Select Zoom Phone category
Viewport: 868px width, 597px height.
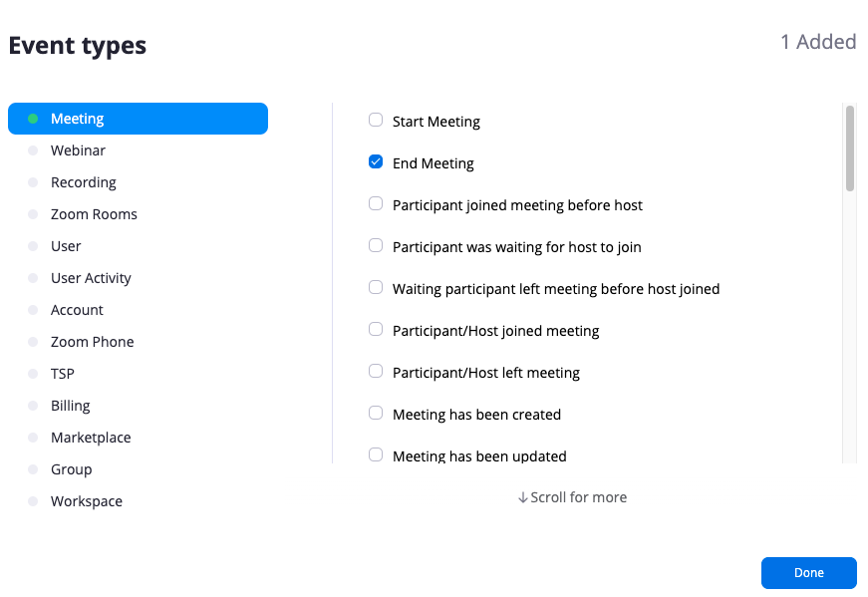[x=92, y=342]
